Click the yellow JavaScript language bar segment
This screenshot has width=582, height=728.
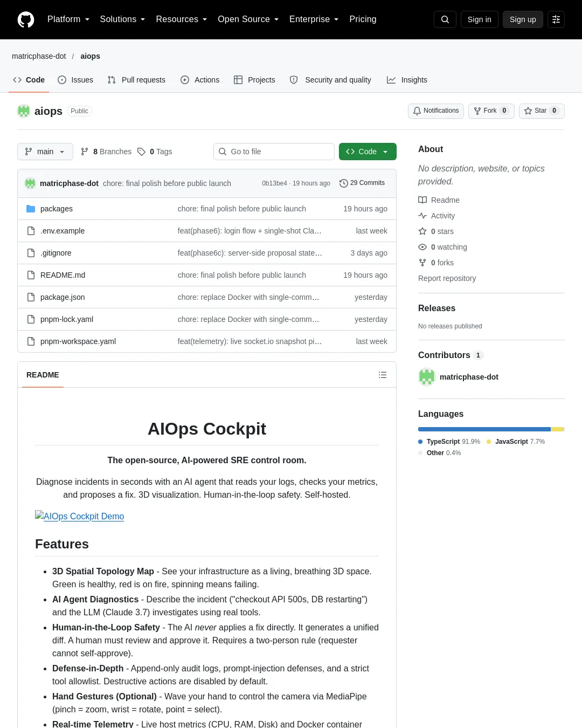(x=557, y=429)
